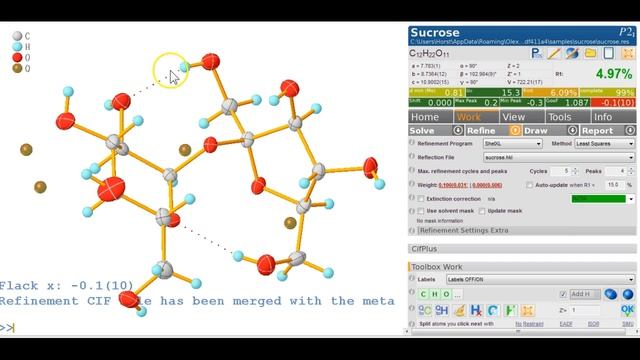Select the green H element button
The width and height of the screenshot is (640, 360).
click(435, 294)
